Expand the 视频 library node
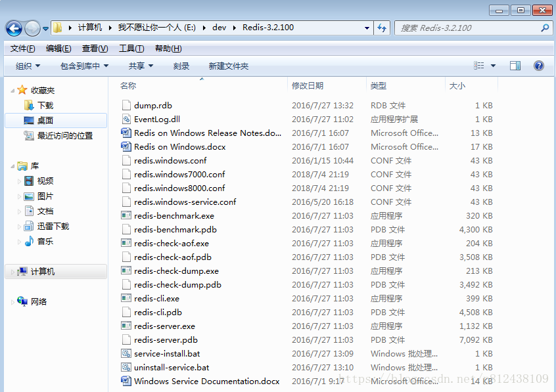Screen dimensions: 556x392 19,181
